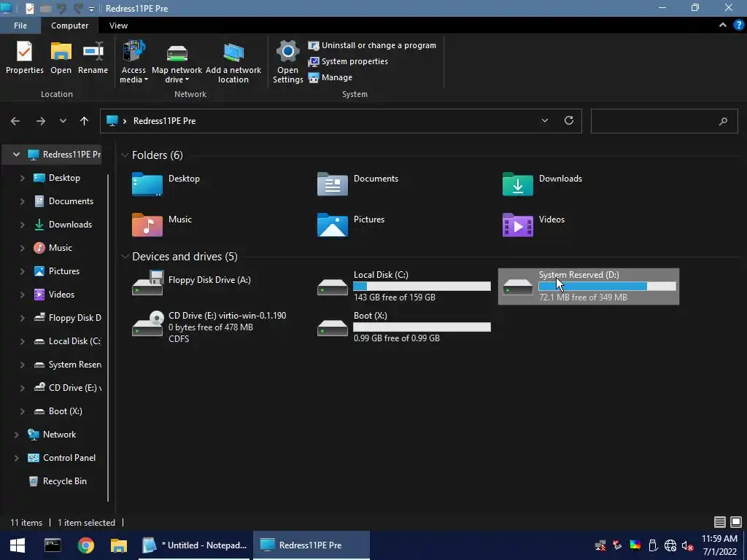Collapse the Redress11PE Pre tree node
Image resolution: width=747 pixels, height=560 pixels.
16,155
